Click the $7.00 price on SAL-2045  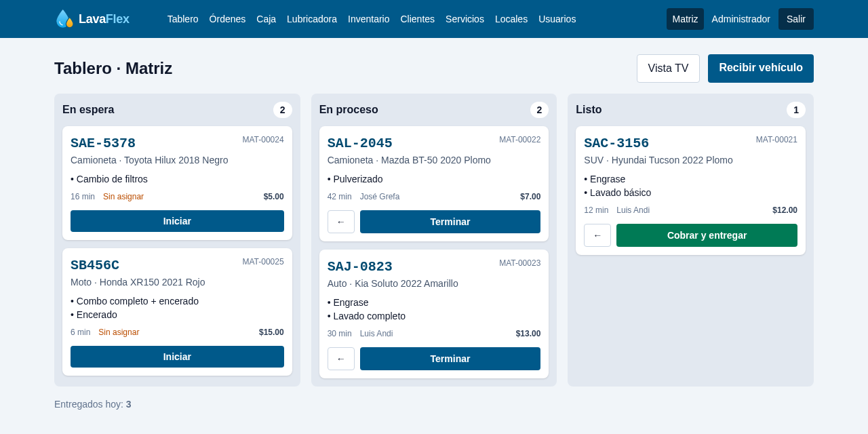coord(530,197)
